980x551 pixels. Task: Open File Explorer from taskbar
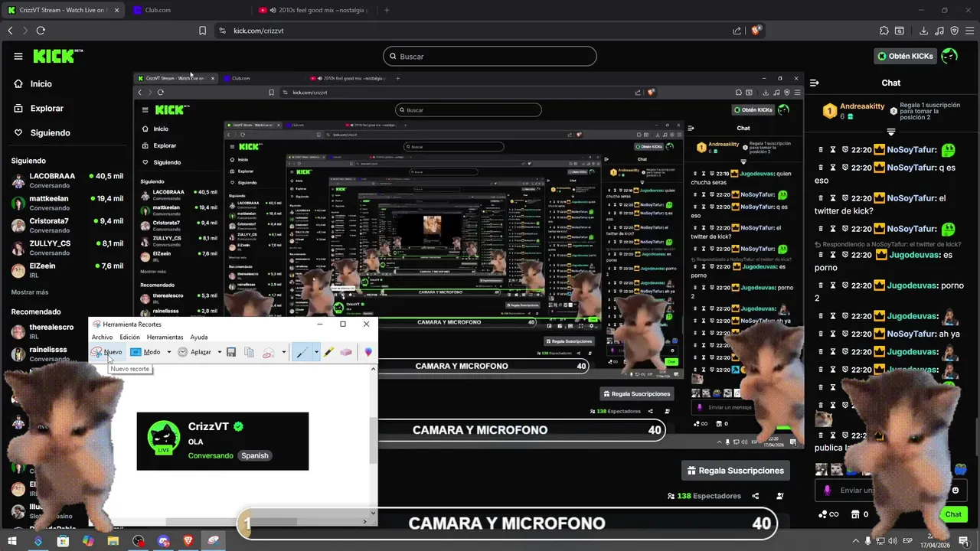(x=113, y=541)
